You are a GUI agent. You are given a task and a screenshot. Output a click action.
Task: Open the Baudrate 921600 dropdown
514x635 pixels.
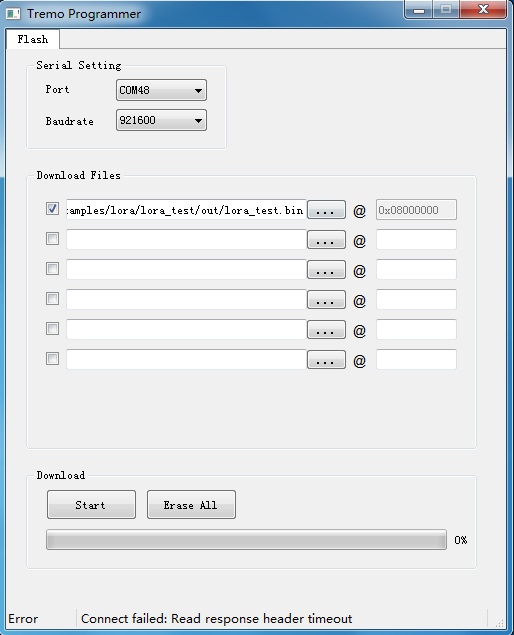161,120
